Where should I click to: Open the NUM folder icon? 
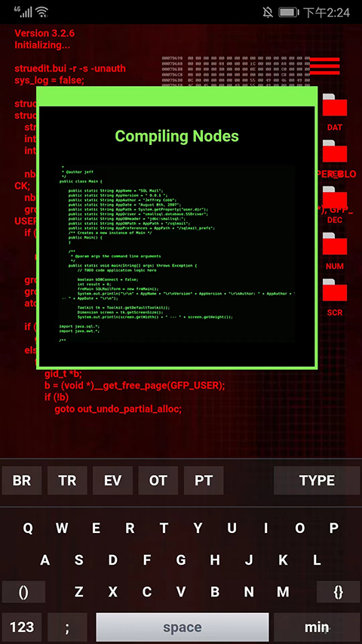click(x=335, y=244)
